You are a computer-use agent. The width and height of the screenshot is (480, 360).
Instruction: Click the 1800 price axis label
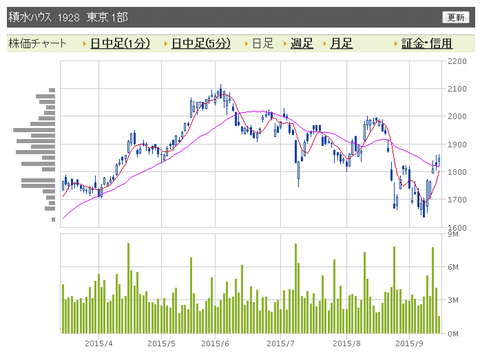click(x=457, y=172)
